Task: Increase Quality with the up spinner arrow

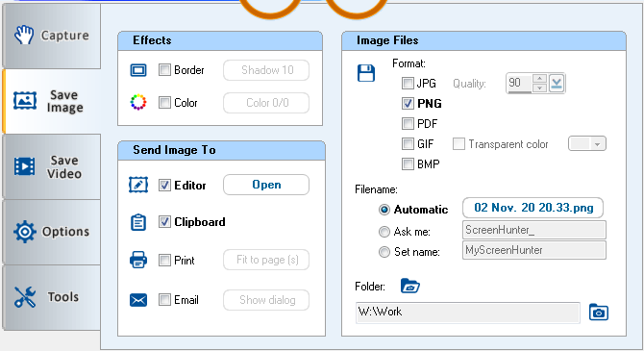Action: point(539,79)
